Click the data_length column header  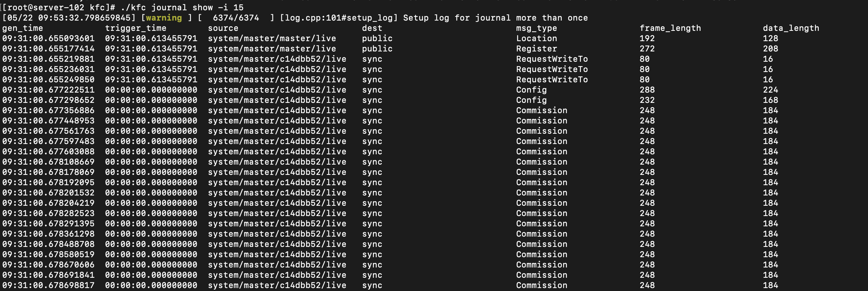point(791,28)
